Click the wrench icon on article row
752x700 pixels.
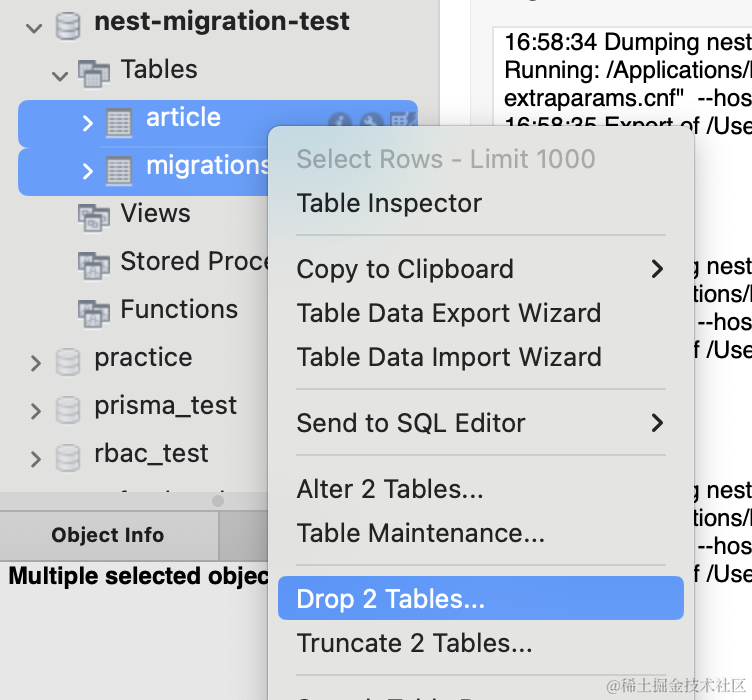pos(372,122)
